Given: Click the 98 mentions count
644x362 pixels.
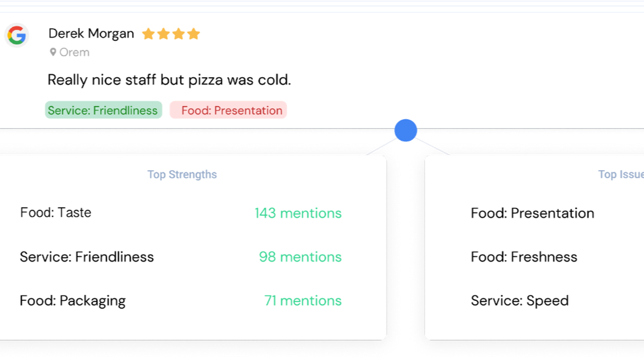Looking at the screenshot, I should coord(301,257).
